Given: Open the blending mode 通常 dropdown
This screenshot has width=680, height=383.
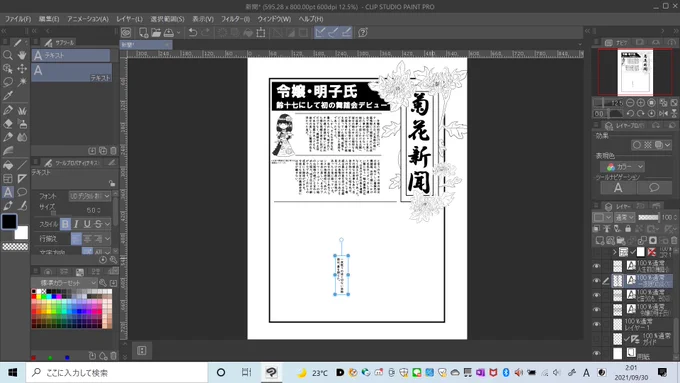Looking at the screenshot, I should click(625, 217).
